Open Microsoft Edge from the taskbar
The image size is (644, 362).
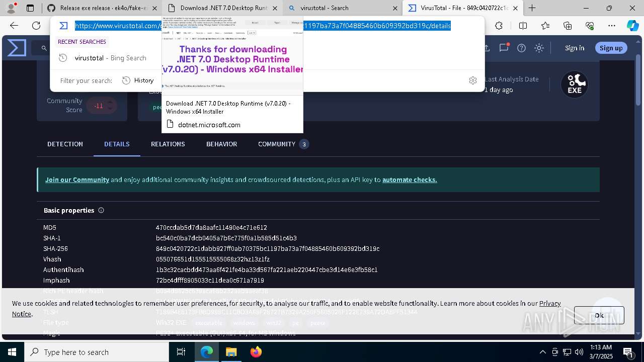coord(207,352)
